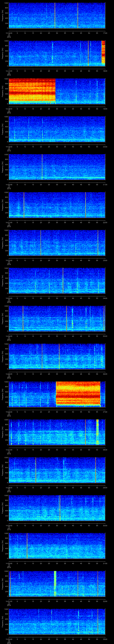This screenshot has width=114, height=644.
Task: Click the '14:24:00' start time label
Action: click(x=9, y=336)
